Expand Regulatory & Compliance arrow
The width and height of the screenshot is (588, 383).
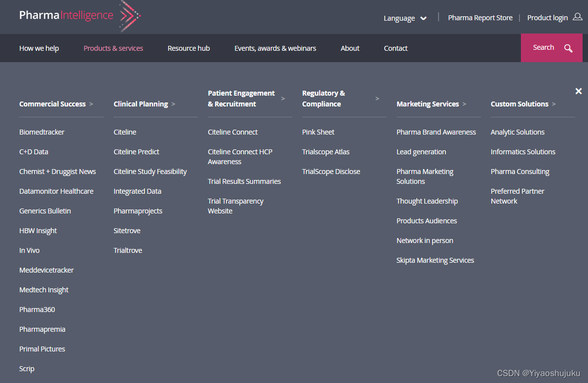click(377, 99)
